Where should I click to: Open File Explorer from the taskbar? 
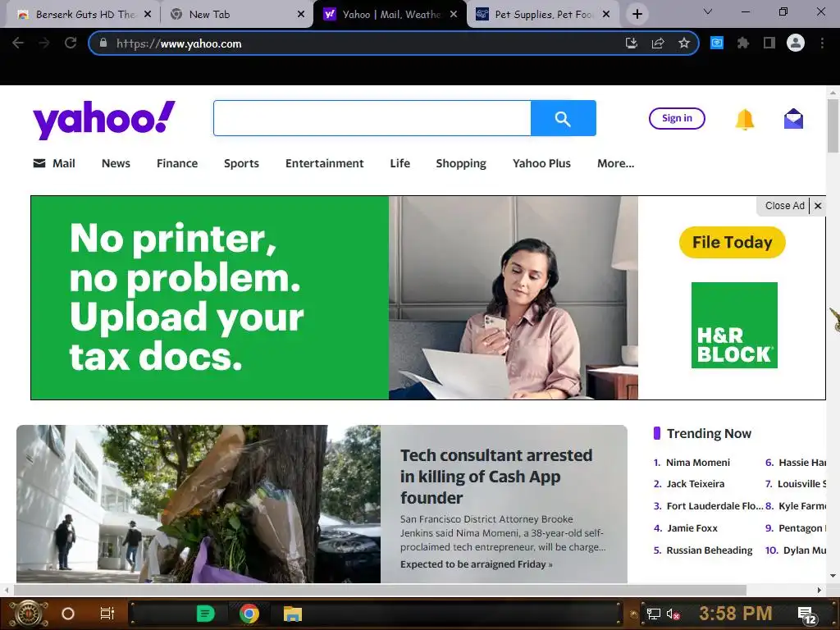pos(293,614)
